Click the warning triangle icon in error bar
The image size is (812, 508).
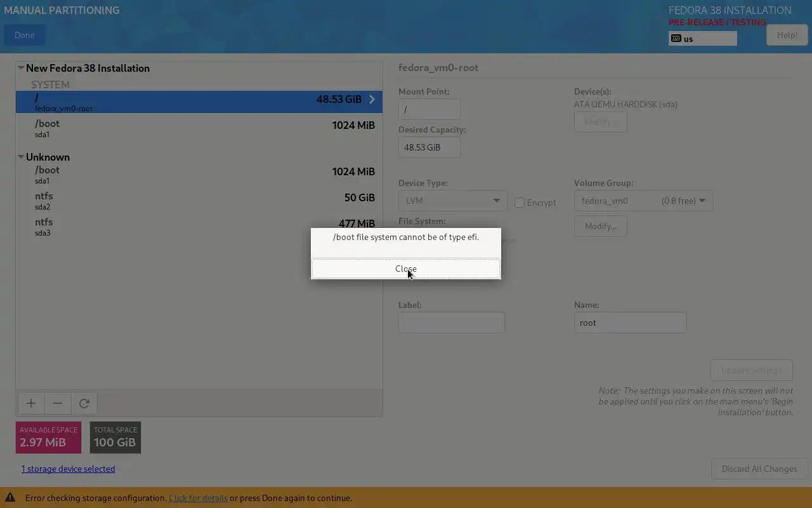[10, 498]
